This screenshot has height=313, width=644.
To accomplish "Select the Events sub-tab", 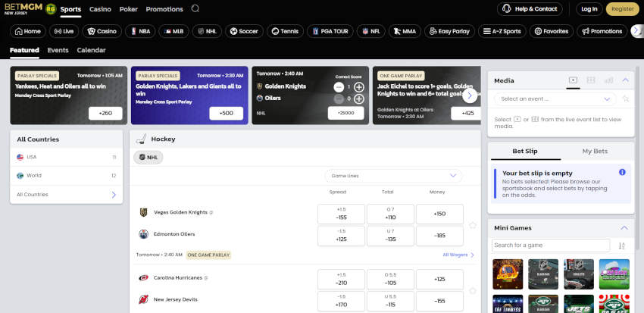I will (58, 50).
